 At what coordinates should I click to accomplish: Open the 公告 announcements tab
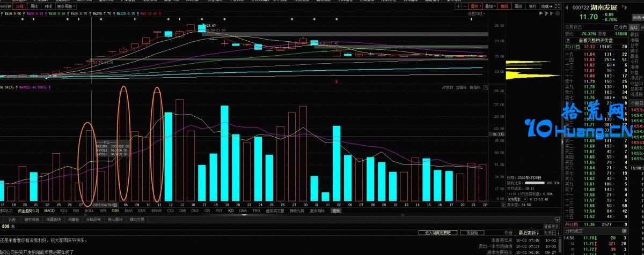click(x=12, y=219)
